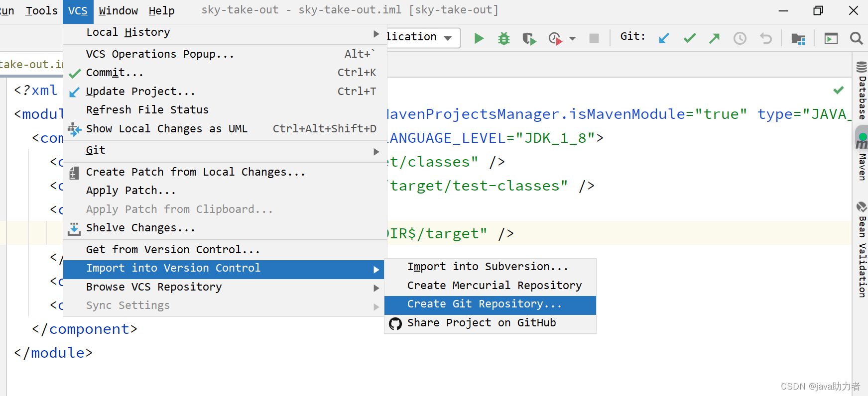Screen dimensions: 868x396
Task: Choose Apply Patch entry
Action: (x=225, y=191)
